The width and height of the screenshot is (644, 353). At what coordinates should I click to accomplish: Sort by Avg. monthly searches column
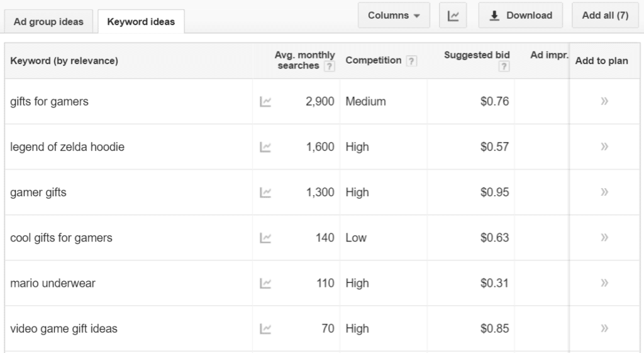tap(304, 60)
